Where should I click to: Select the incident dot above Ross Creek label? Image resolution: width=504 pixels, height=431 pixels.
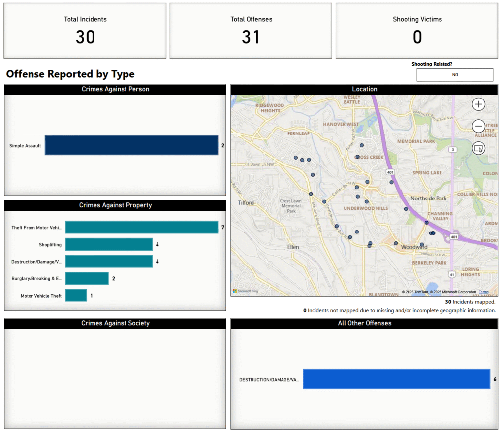point(361,145)
